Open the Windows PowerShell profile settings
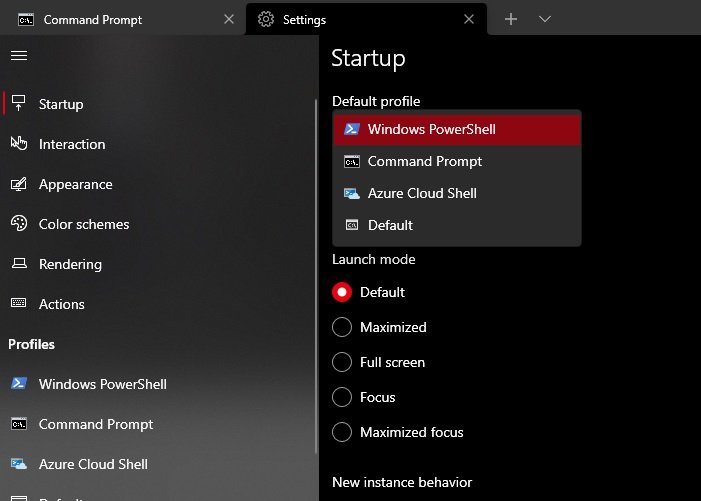Viewport: 701px width, 501px height. coord(102,384)
